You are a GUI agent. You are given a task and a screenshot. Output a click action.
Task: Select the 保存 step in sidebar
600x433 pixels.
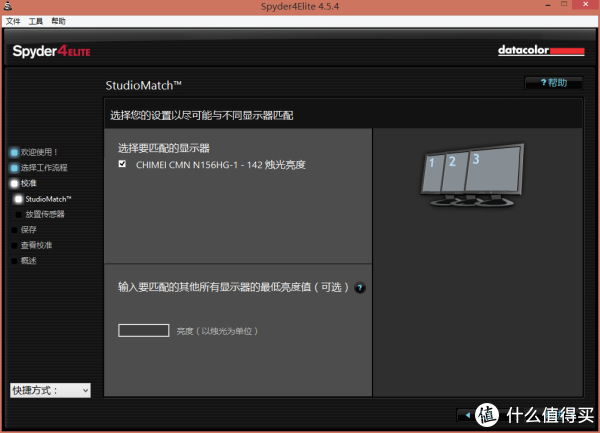pos(24,230)
